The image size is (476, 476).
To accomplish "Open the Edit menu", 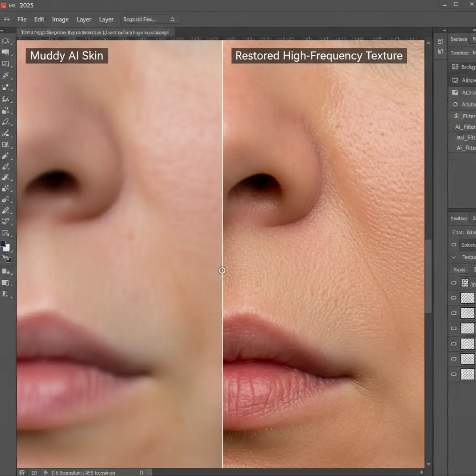I will (x=40, y=19).
